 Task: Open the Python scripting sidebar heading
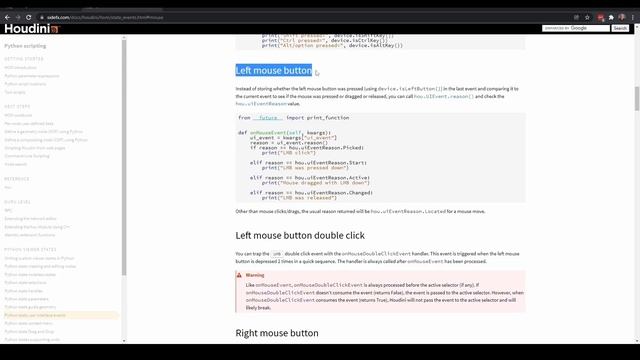click(25, 46)
